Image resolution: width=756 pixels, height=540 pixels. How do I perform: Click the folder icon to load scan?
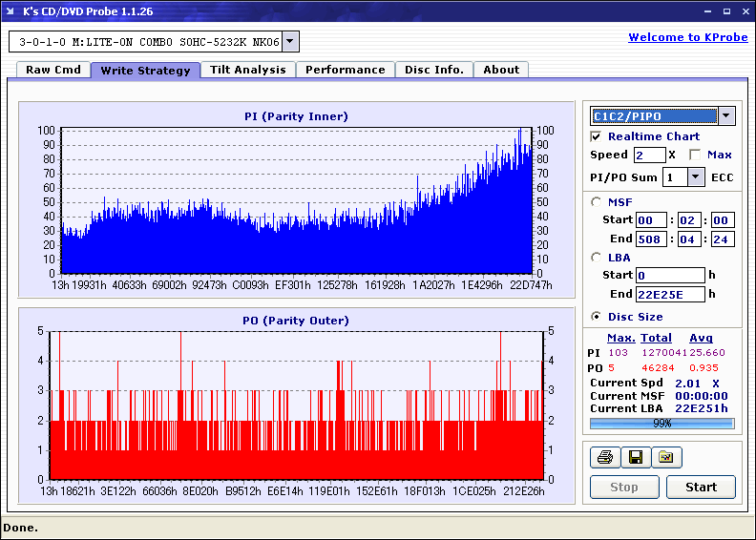tap(666, 458)
